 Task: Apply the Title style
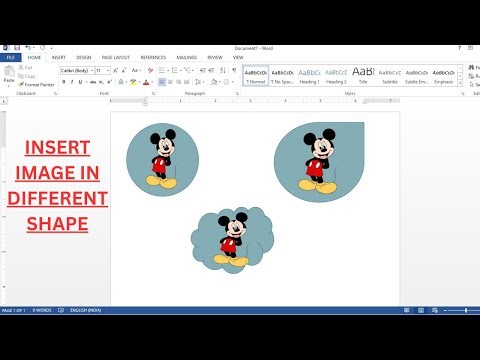363,76
